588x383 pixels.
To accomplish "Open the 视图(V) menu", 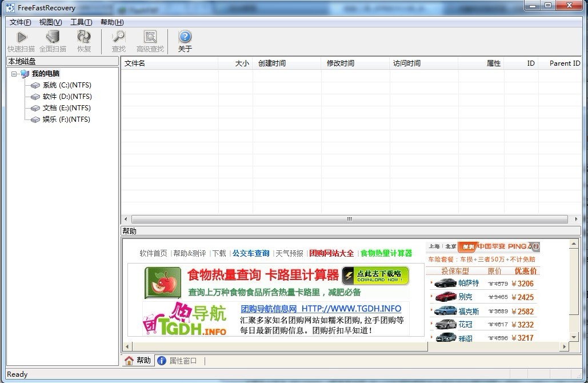I will pos(50,22).
